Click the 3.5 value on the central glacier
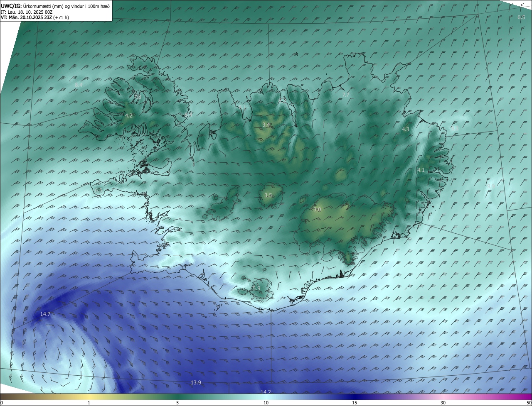This screenshot has height=406, width=532. coord(268,195)
